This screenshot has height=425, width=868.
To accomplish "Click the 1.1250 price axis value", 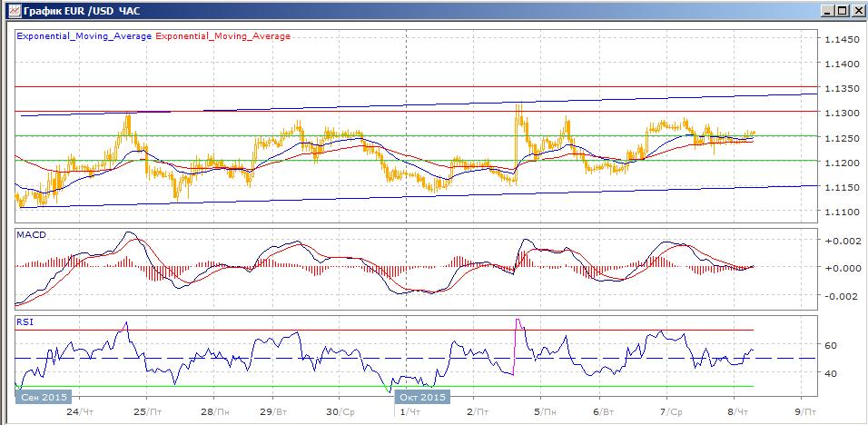I will pos(841,138).
